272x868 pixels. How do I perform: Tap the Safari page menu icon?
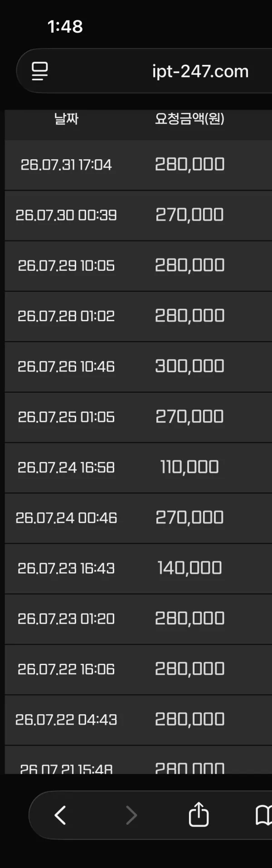click(x=40, y=71)
